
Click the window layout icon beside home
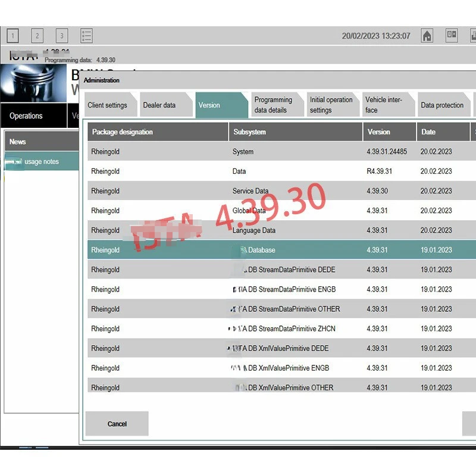point(452,36)
